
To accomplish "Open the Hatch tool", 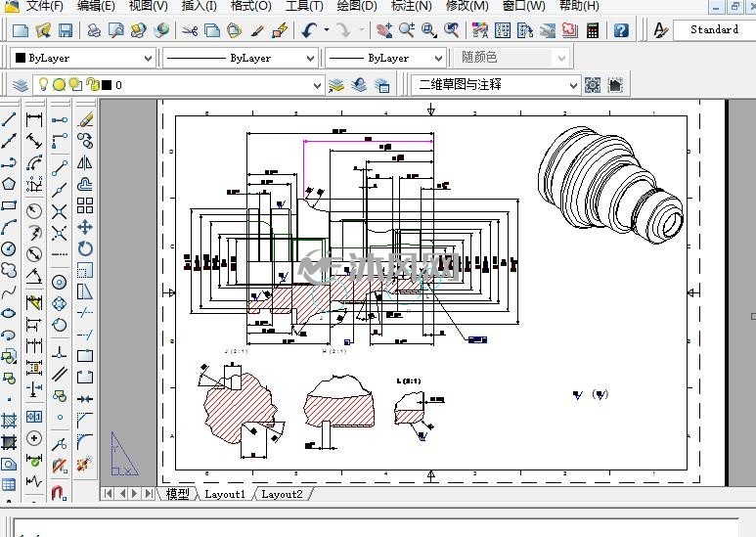I will pos(9,421).
